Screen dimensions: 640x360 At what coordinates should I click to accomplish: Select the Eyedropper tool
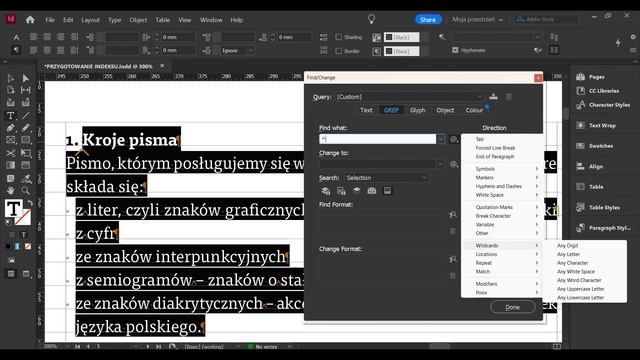pyautogui.click(x=25, y=178)
